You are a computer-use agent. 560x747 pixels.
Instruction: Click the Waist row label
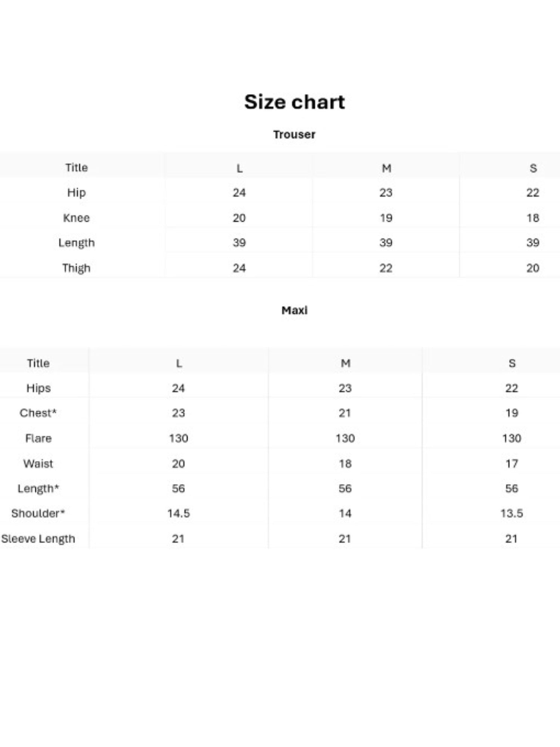[38, 464]
